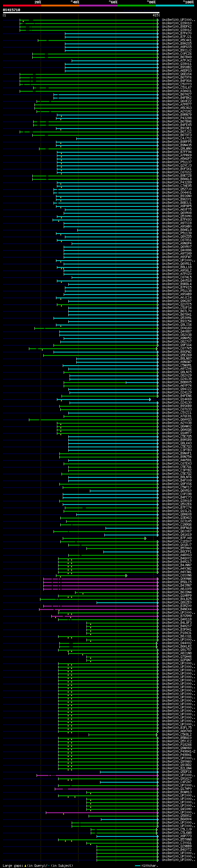The height and width of the screenshot is (868, 197).
Task: Open hit UniRef100_B9ETZ8
Action: click(177, 176)
